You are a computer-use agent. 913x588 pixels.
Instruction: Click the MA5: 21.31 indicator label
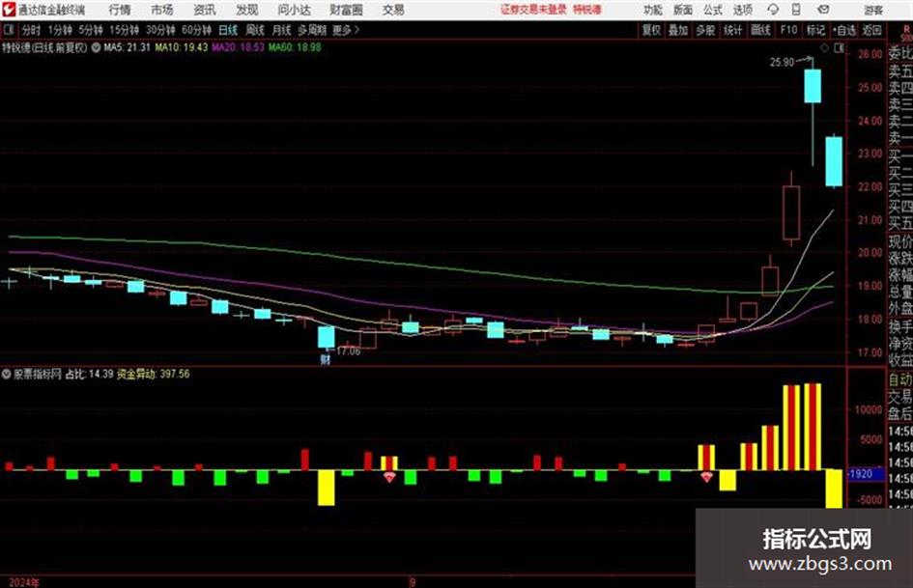tap(127, 47)
